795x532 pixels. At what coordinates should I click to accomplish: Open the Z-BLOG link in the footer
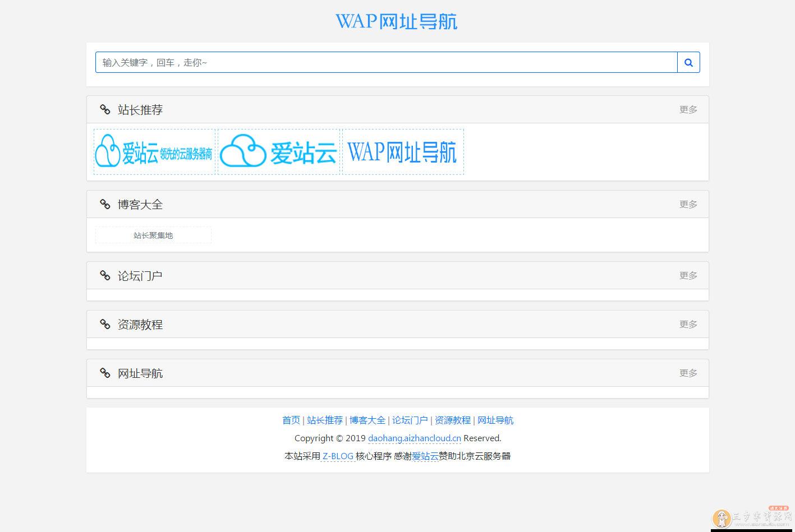click(x=338, y=456)
